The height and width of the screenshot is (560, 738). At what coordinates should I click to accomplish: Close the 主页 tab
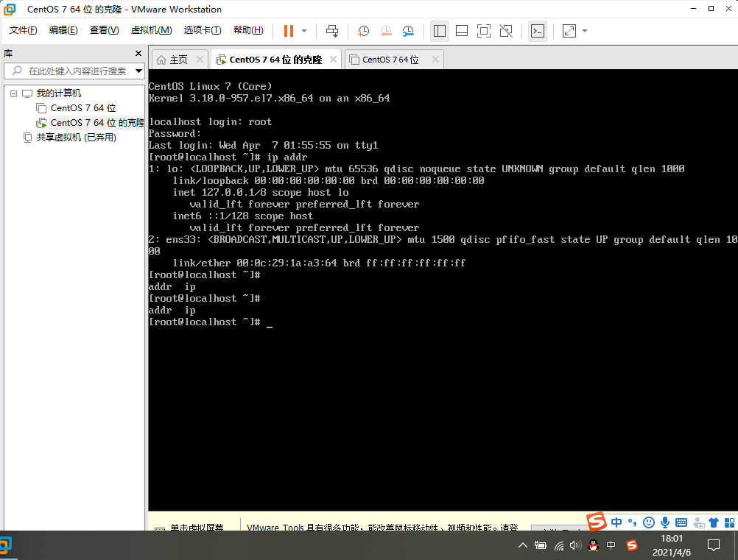point(200,60)
